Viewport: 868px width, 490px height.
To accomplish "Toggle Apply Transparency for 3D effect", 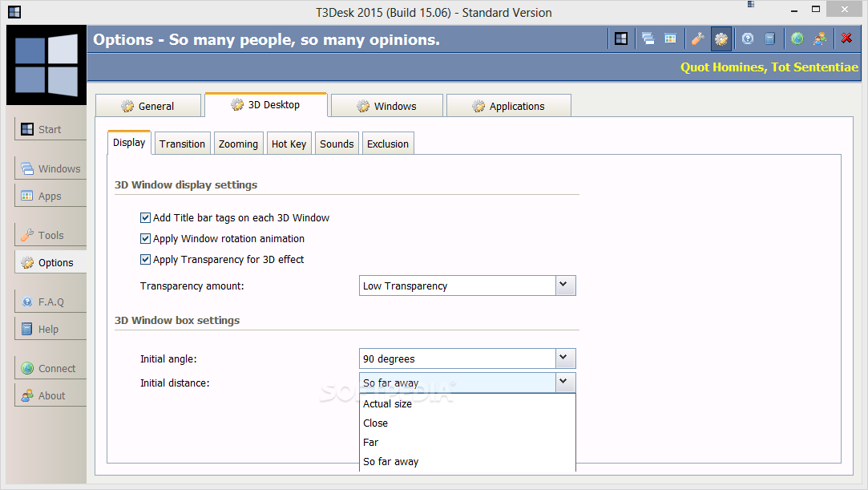I will (145, 259).
